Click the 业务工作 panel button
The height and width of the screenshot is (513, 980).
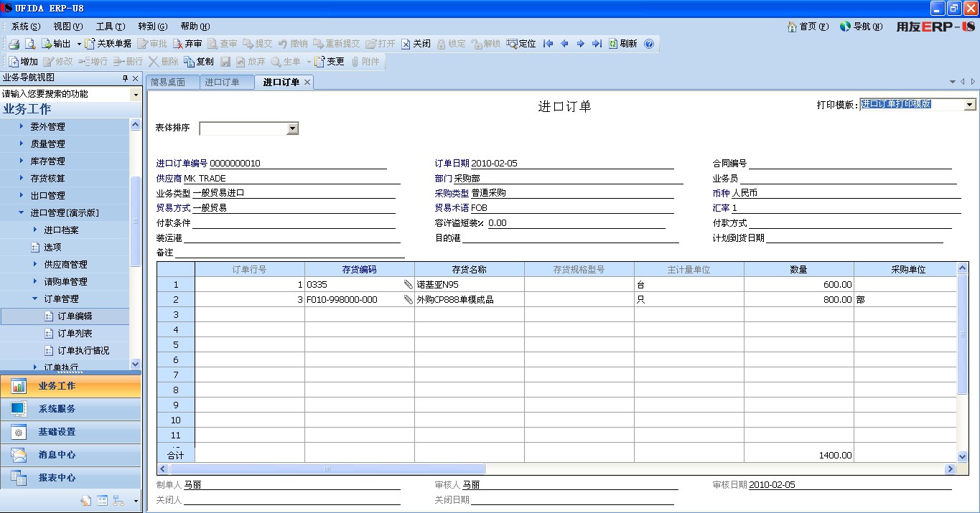70,386
